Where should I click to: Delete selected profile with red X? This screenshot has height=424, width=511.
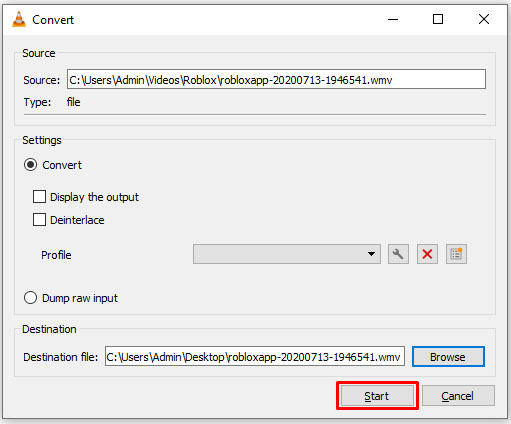click(x=427, y=254)
